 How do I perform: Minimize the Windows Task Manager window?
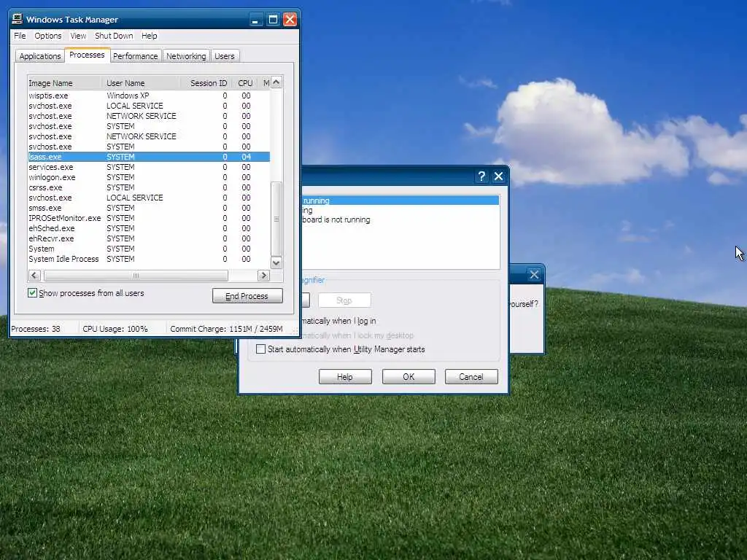pos(256,20)
